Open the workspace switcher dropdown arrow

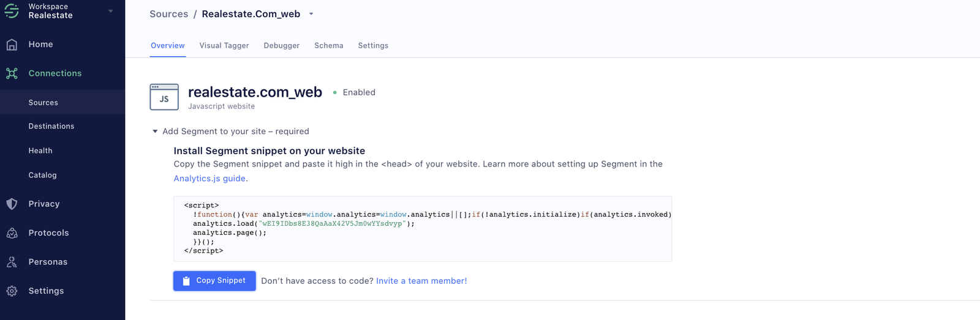click(x=111, y=11)
